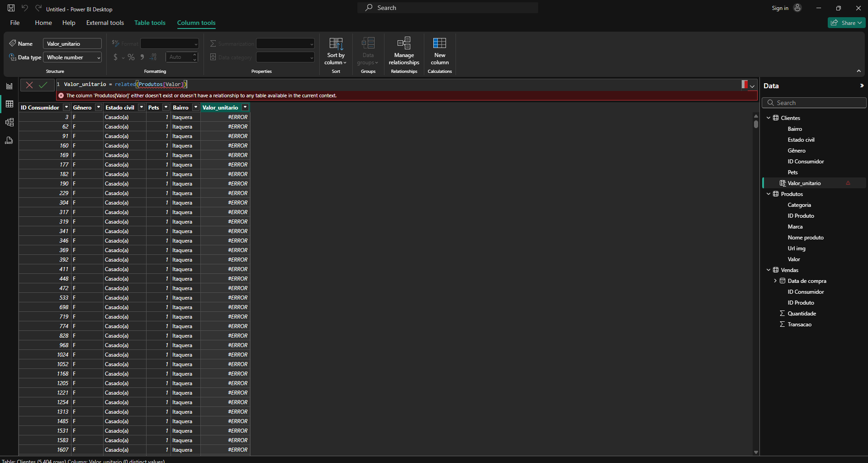Click the Redo arrow icon

(x=38, y=8)
